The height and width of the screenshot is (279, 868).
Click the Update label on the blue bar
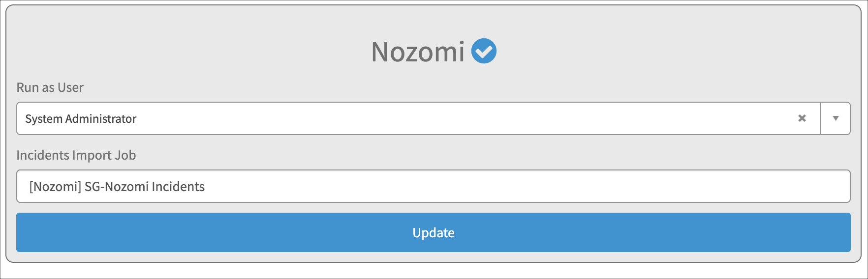pyautogui.click(x=434, y=233)
